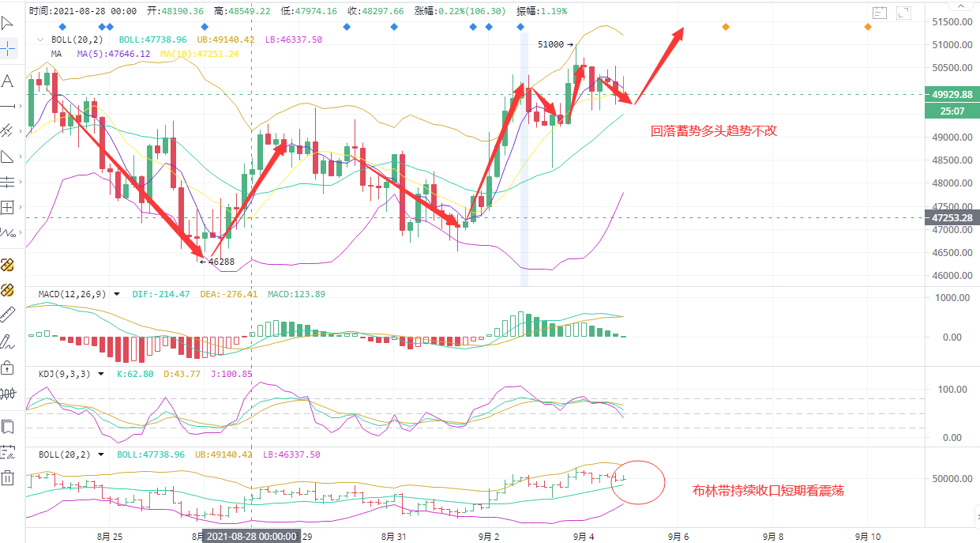This screenshot has width=980, height=543.
Task: Open the calendar events icon at top right
Action: click(880, 12)
